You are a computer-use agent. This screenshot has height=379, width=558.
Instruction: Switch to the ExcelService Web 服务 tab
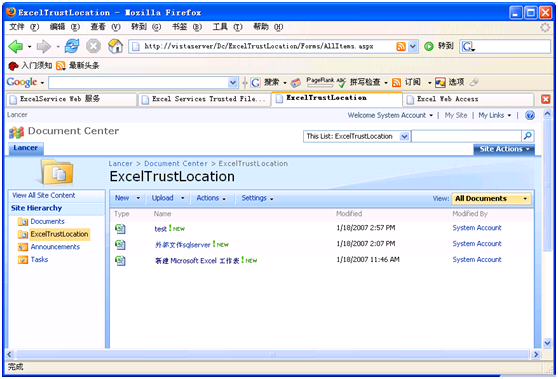click(x=72, y=99)
